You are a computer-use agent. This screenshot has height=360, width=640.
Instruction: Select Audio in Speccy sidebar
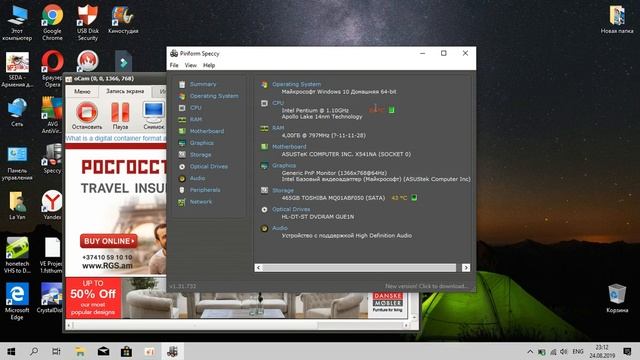pyautogui.click(x=197, y=178)
